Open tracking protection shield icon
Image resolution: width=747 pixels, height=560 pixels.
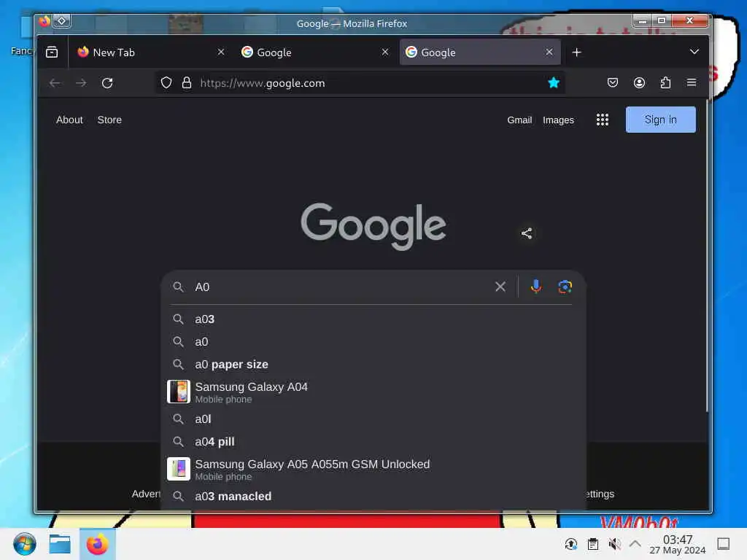[166, 83]
